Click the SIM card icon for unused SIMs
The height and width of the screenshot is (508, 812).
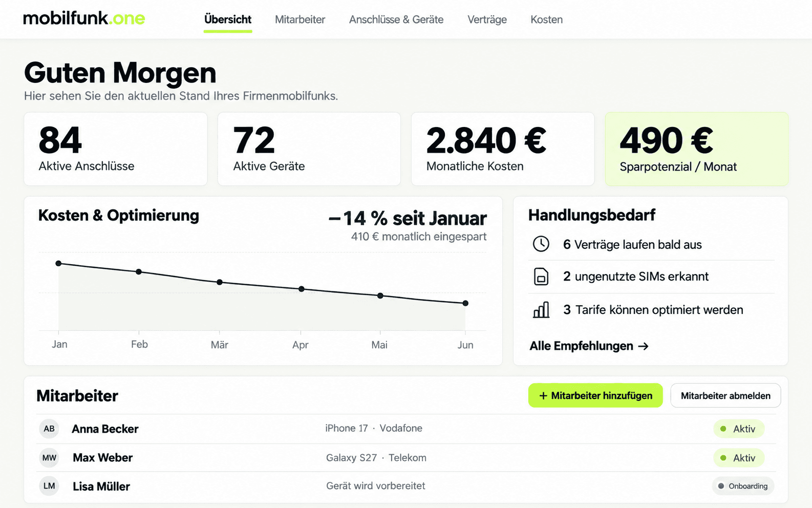(541, 277)
